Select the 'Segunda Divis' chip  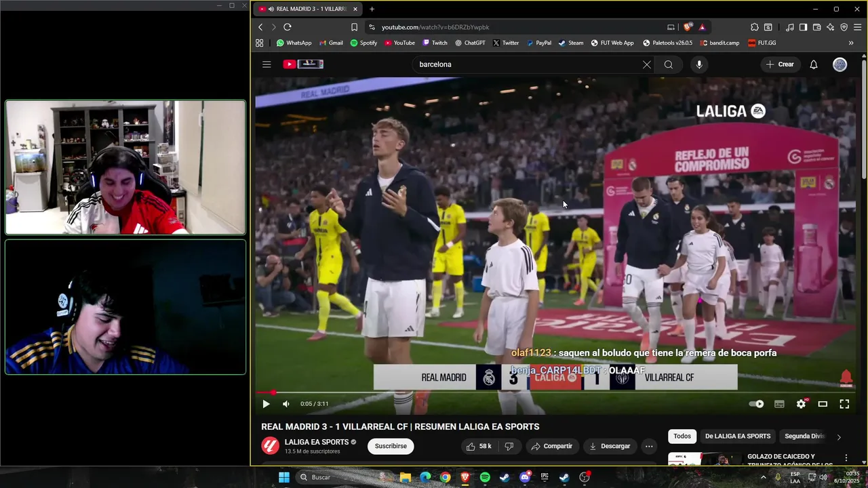click(804, 436)
